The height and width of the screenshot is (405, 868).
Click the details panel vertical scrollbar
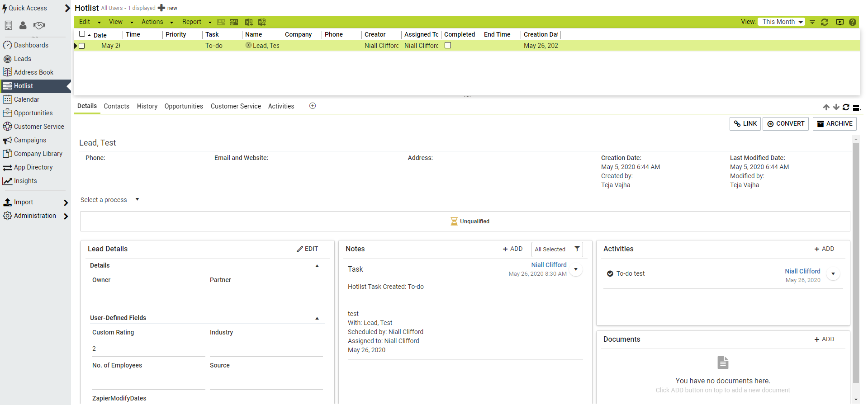tap(855, 262)
